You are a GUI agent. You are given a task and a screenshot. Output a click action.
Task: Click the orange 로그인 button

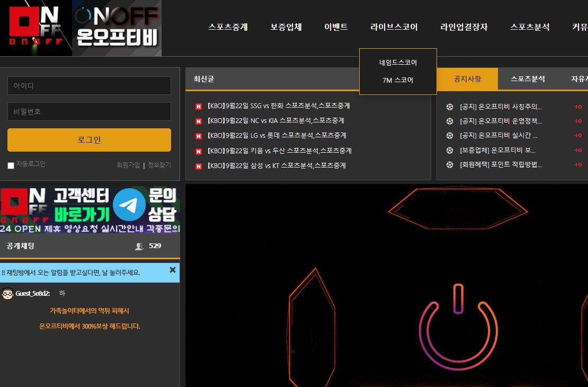click(89, 140)
